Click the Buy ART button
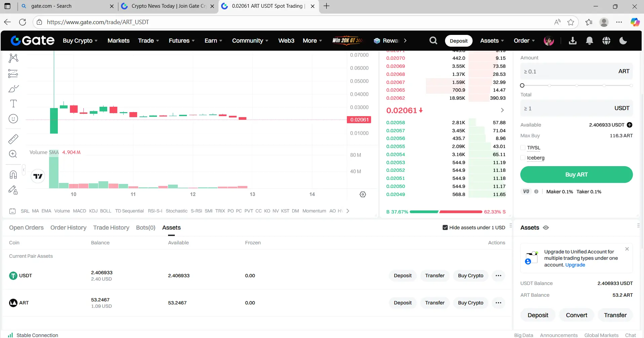The height and width of the screenshot is (338, 644). (x=576, y=175)
